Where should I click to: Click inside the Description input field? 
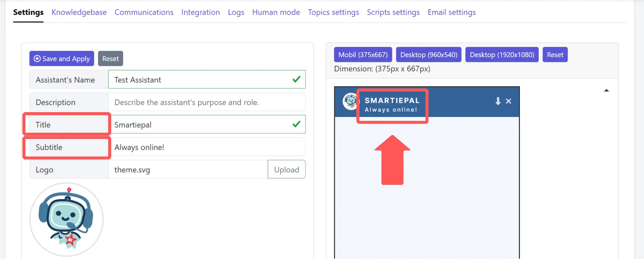click(x=207, y=102)
